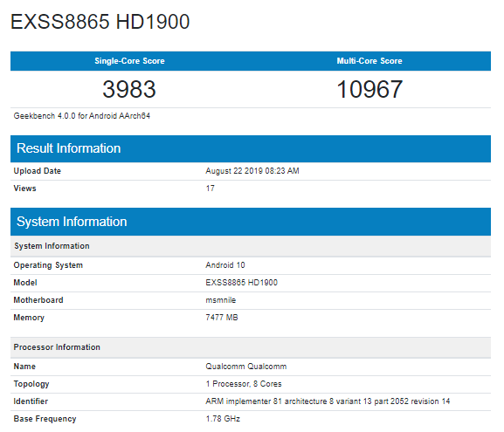Click the Views count 17
Image resolution: width=504 pixels, height=432 pixels.
(x=211, y=189)
